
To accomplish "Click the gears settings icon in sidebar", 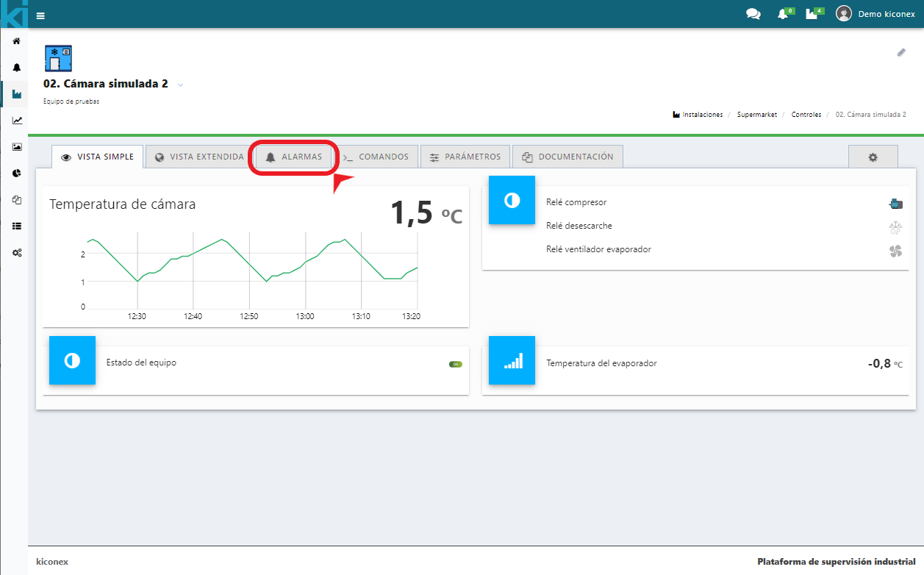I will coord(16,252).
